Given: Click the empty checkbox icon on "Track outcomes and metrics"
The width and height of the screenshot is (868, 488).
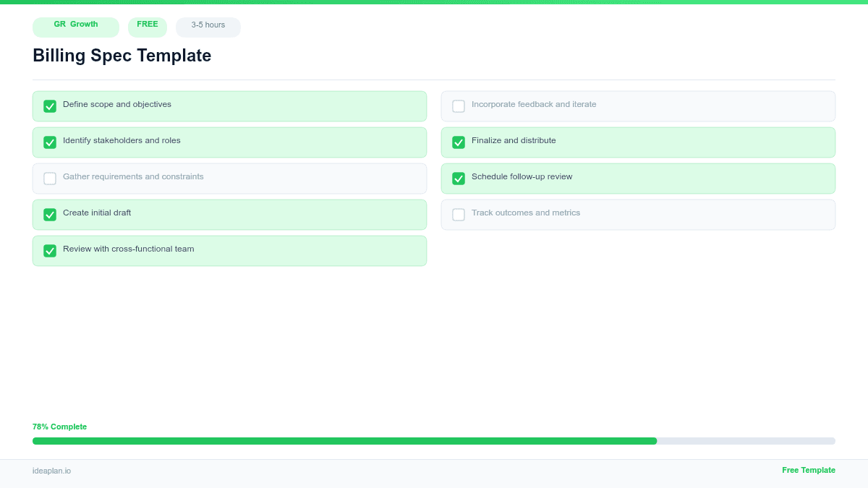Looking at the screenshot, I should click(459, 215).
